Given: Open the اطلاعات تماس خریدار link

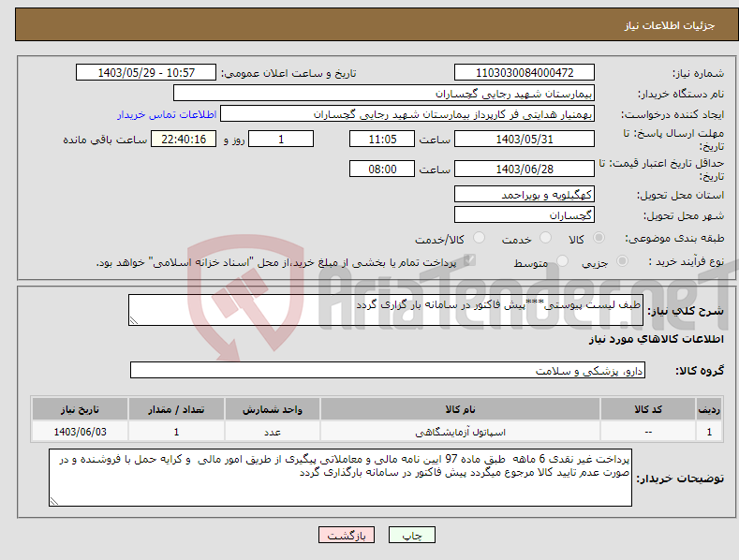Looking at the screenshot, I should coord(167,114).
